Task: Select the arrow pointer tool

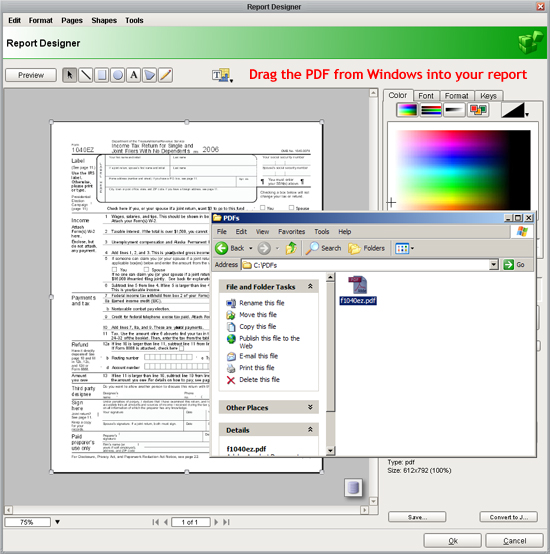Action: (70, 75)
